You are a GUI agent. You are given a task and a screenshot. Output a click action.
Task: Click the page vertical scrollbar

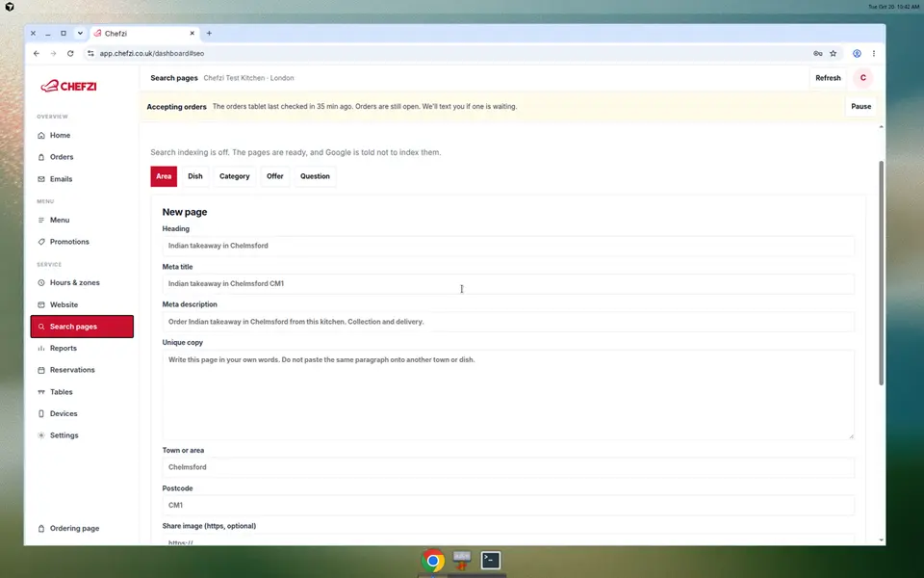click(881, 273)
